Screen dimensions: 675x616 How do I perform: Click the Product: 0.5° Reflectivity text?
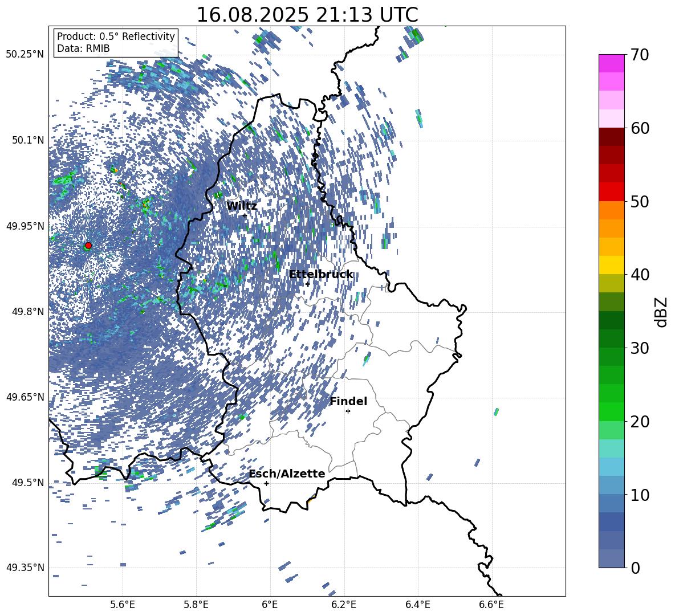tap(116, 36)
